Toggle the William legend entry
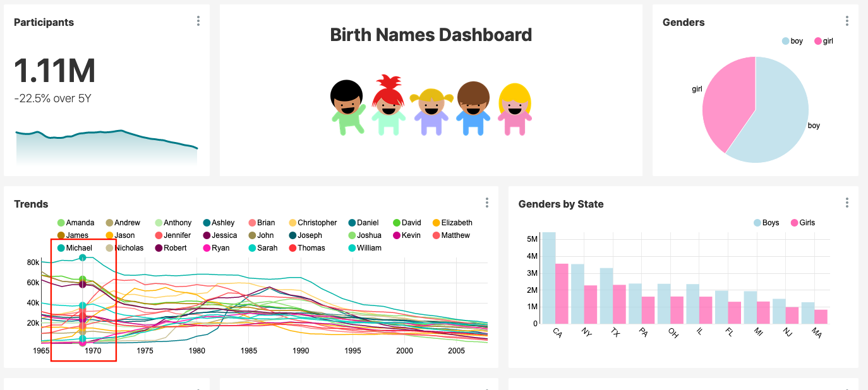 click(365, 248)
